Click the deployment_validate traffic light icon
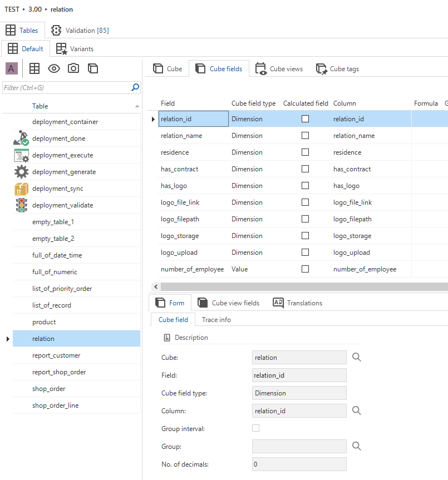Image resolution: width=448 pixels, height=480 pixels. 21,205
